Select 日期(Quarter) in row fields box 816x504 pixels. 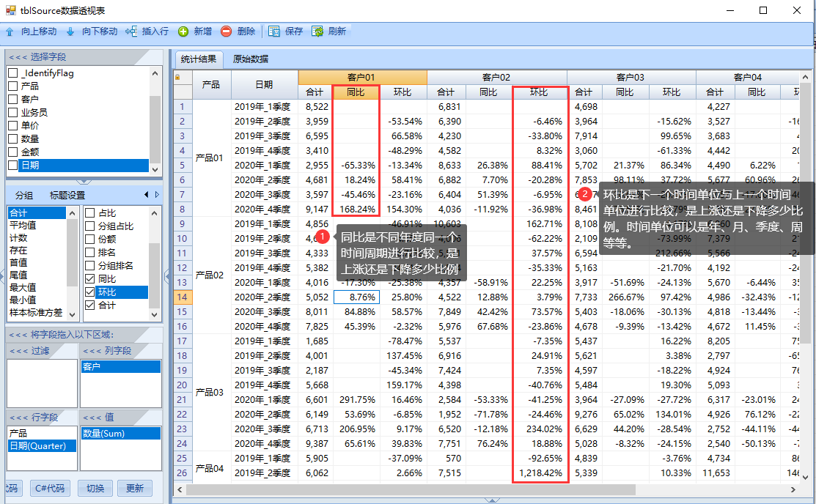42,445
